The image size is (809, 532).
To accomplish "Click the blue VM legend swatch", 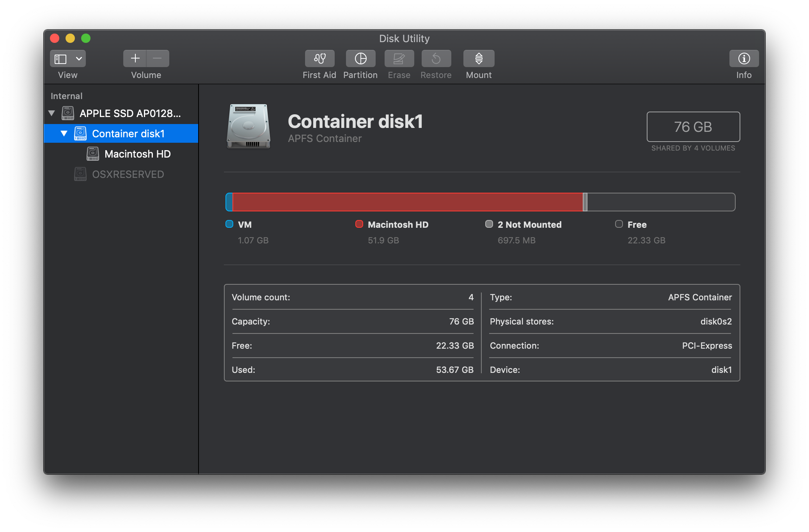I will pyautogui.click(x=229, y=224).
